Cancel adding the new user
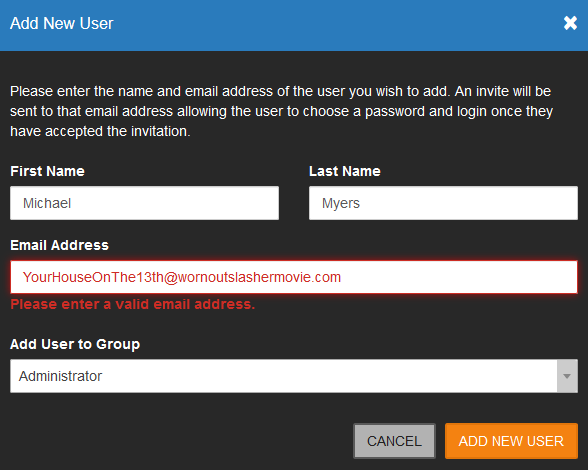This screenshot has width=588, height=470. 394,441
